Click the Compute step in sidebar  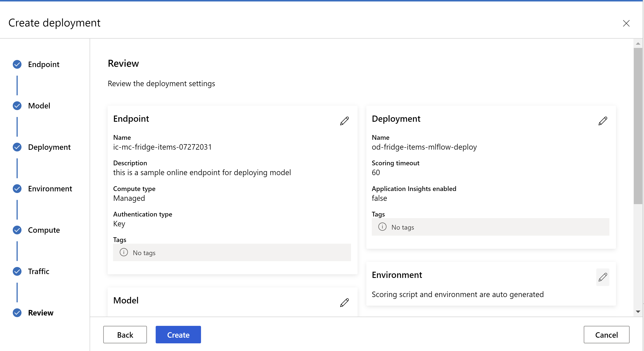pyautogui.click(x=43, y=229)
